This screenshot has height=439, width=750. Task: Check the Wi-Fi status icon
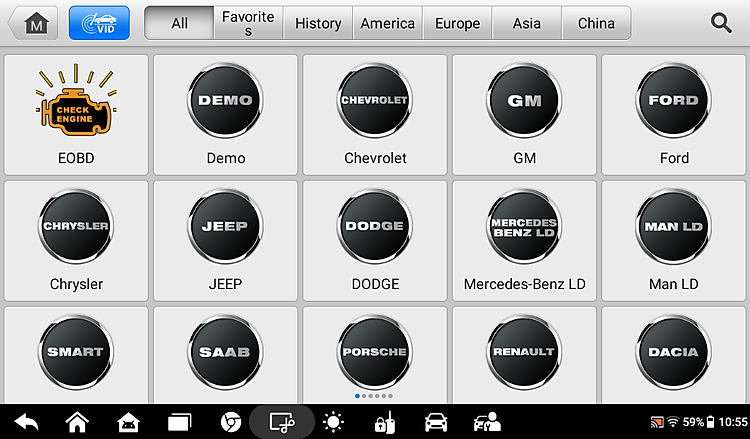pos(673,422)
